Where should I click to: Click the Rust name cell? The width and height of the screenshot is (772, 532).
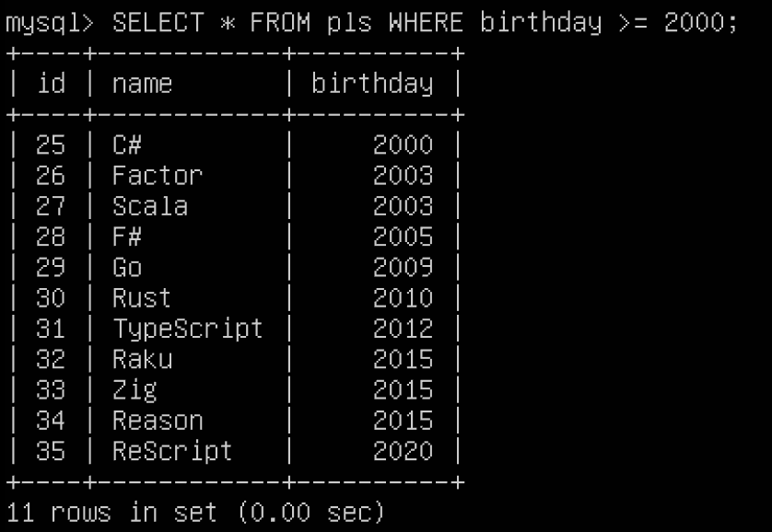click(x=142, y=298)
